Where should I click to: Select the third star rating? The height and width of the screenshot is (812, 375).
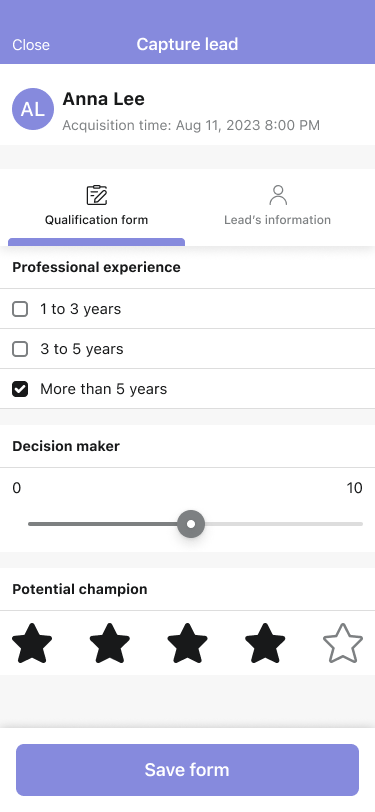click(188, 643)
